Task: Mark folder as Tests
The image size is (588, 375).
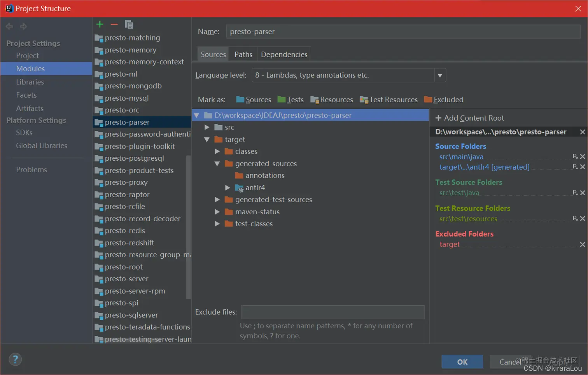Action: click(x=290, y=100)
